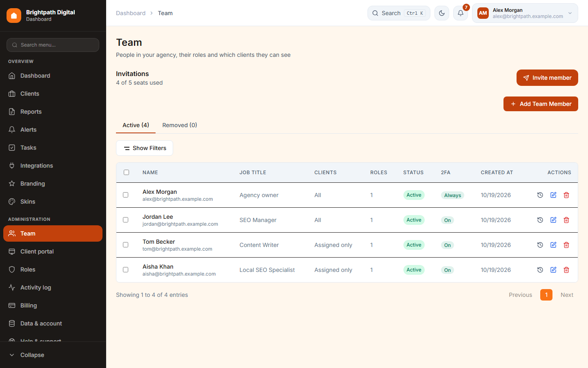Edit Aisha Khan's team record
The width and height of the screenshot is (588, 368).
click(553, 270)
